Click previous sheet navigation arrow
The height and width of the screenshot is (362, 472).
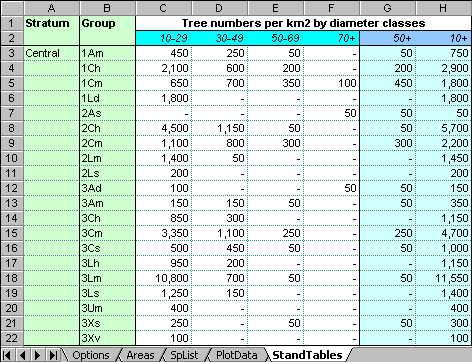click(22, 355)
